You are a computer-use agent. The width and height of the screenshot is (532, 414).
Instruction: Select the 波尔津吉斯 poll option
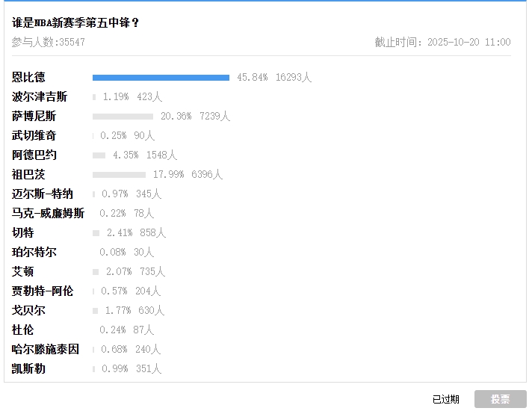tap(40, 96)
